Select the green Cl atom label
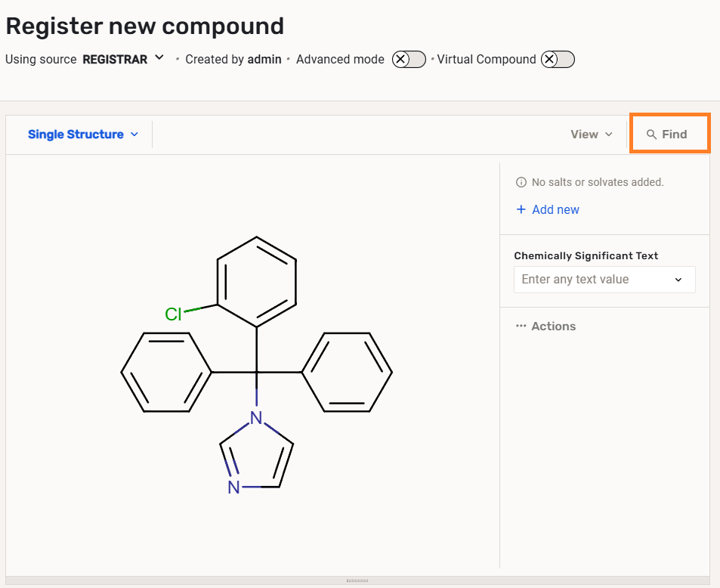 click(x=173, y=314)
